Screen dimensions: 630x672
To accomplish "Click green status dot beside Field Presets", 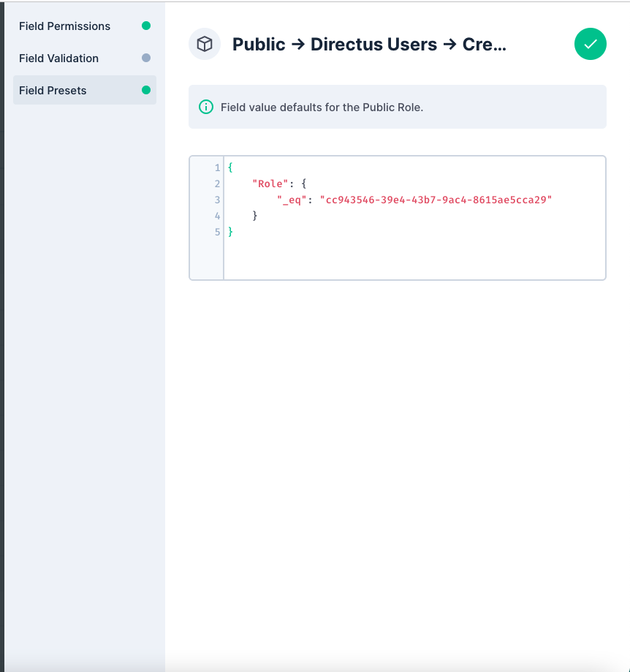I will (146, 90).
